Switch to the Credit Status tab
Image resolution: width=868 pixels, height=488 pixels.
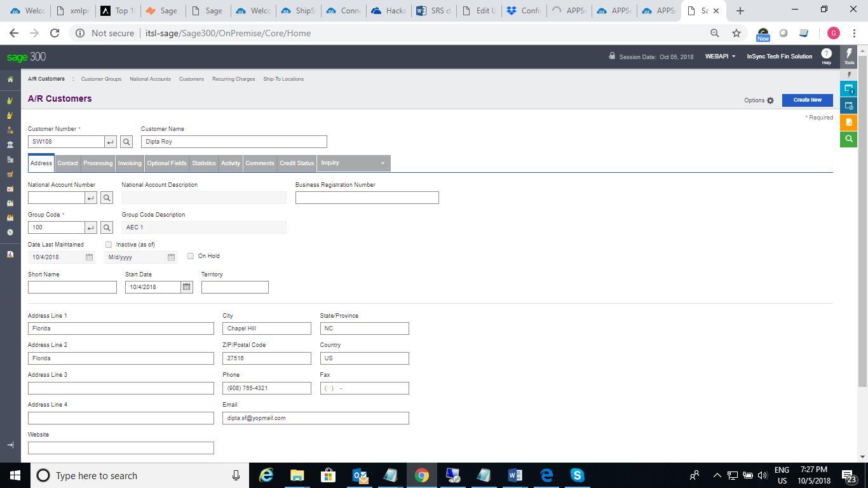(x=297, y=163)
